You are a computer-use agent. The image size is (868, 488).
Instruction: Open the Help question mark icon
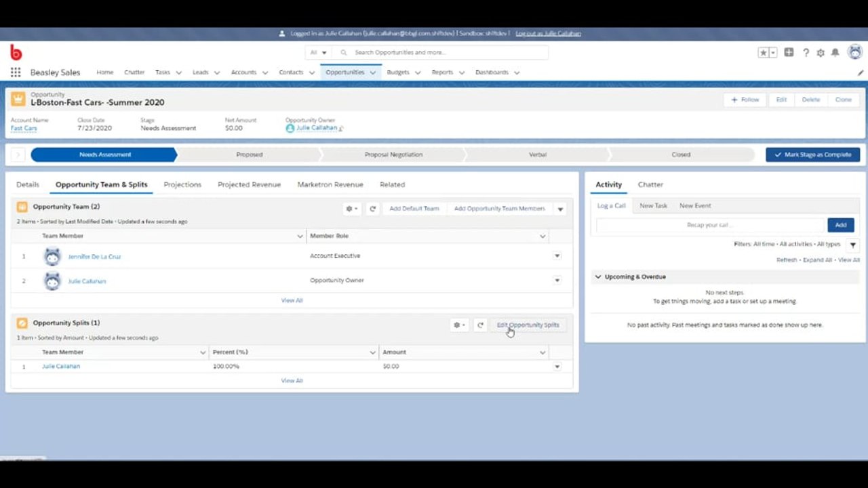tap(806, 52)
